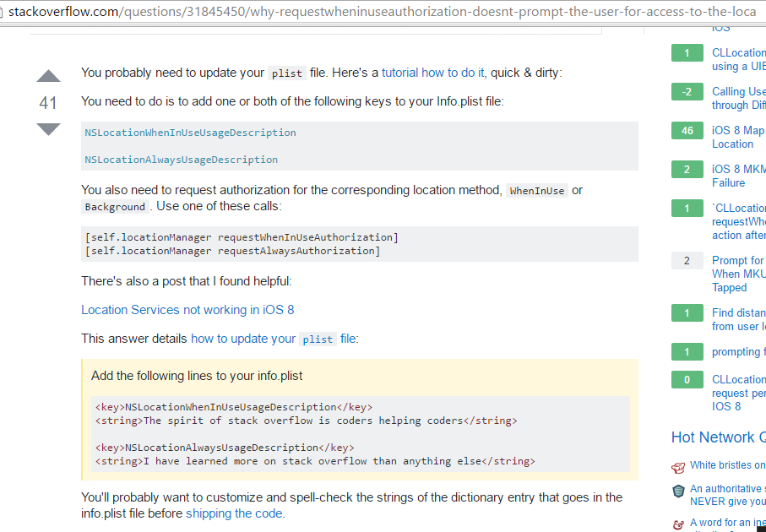Click the chef hat icon beside 'White bristles' question
Image resolution: width=766 pixels, height=532 pixels.
point(677,466)
